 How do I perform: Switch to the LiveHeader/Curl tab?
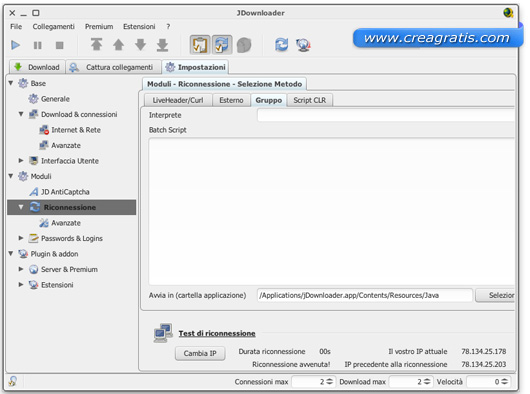click(178, 100)
